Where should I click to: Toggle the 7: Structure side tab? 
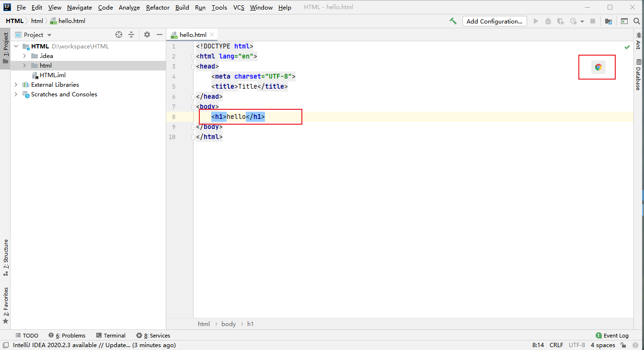5,258
